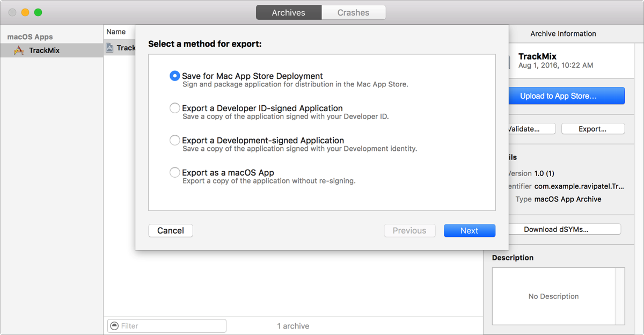644x335 pixels.
Task: Select Export a Development-signed Application option
Action: pyautogui.click(x=174, y=141)
